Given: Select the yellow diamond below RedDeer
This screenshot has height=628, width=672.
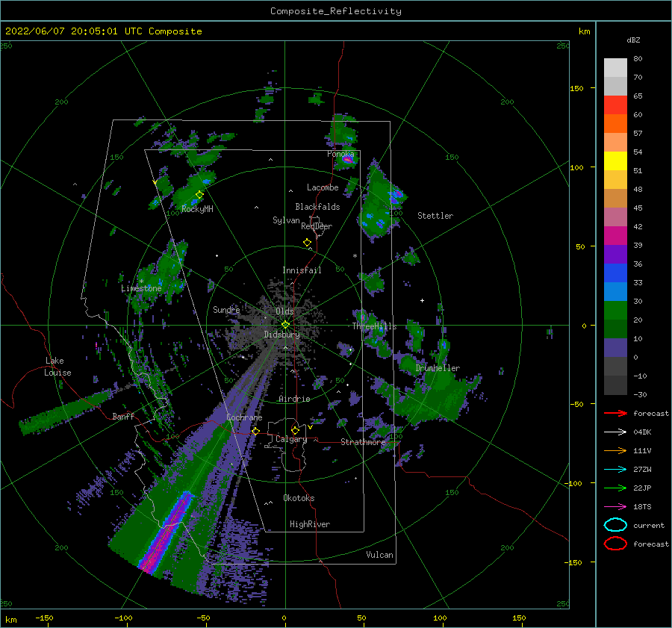Looking at the screenshot, I should (307, 243).
